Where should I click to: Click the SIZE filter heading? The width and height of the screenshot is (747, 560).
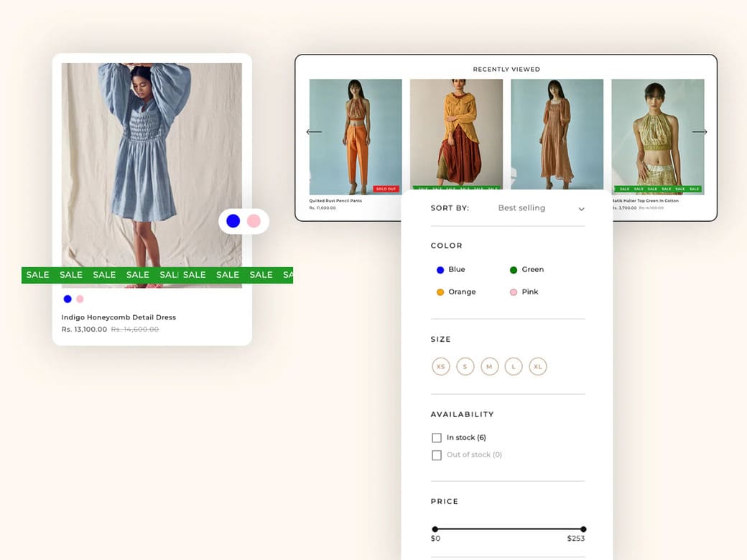pos(441,340)
